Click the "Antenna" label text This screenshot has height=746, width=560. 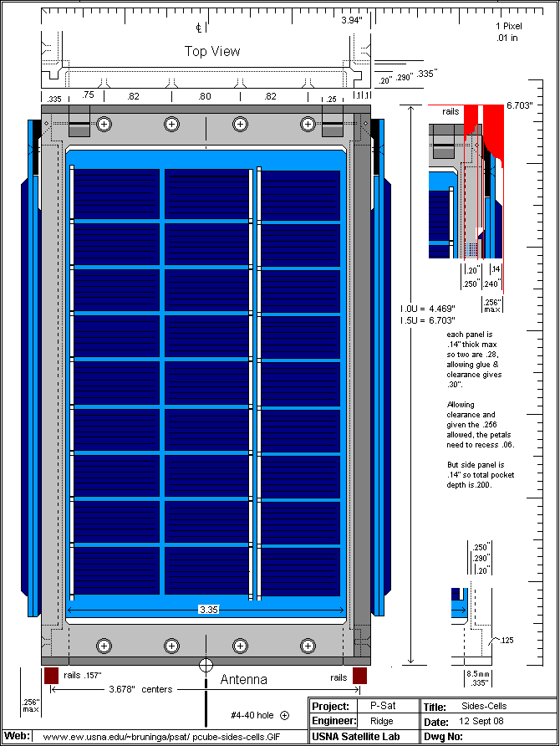point(243,680)
